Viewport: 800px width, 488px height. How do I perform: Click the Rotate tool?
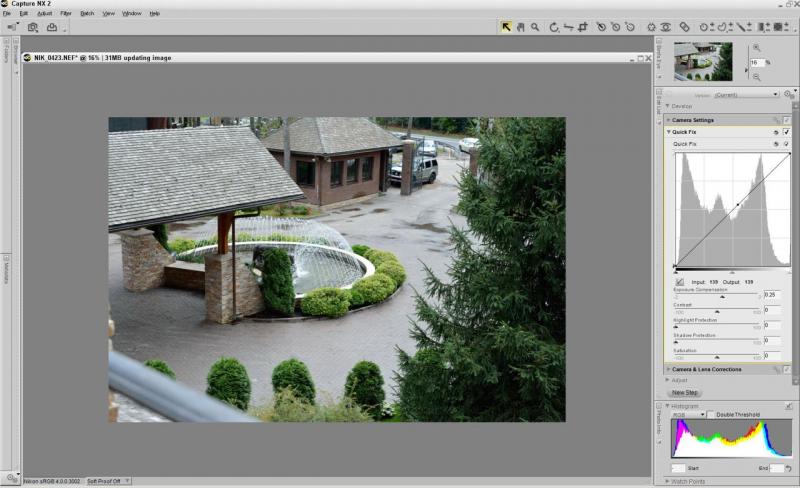click(x=554, y=27)
